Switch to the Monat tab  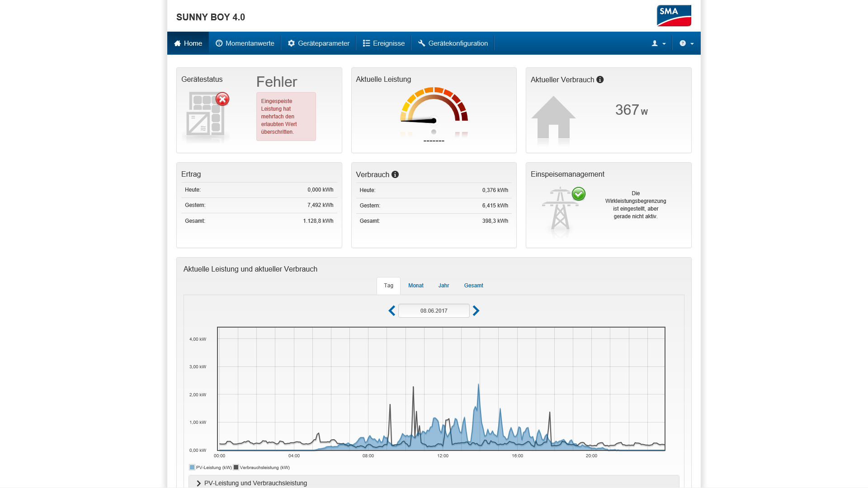tap(415, 286)
